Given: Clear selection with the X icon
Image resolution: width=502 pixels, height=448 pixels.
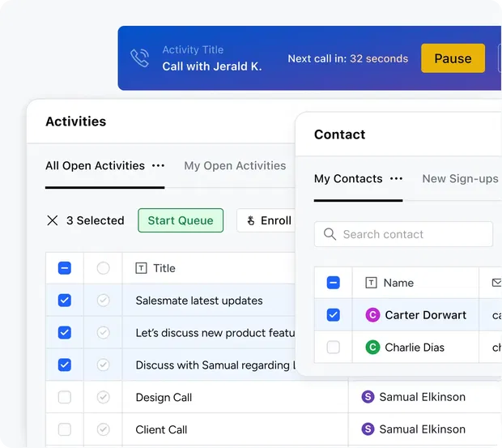Looking at the screenshot, I should 53,220.
